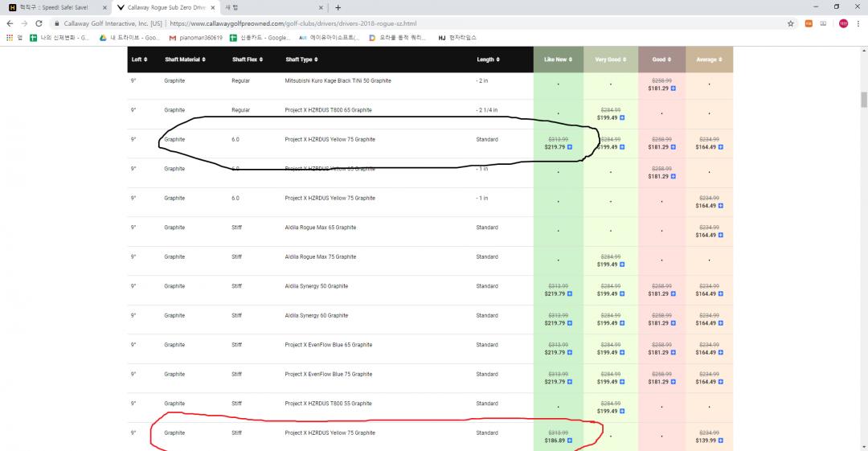The image size is (868, 451).
Task: Go back with the browser back arrow
Action: click(x=10, y=23)
